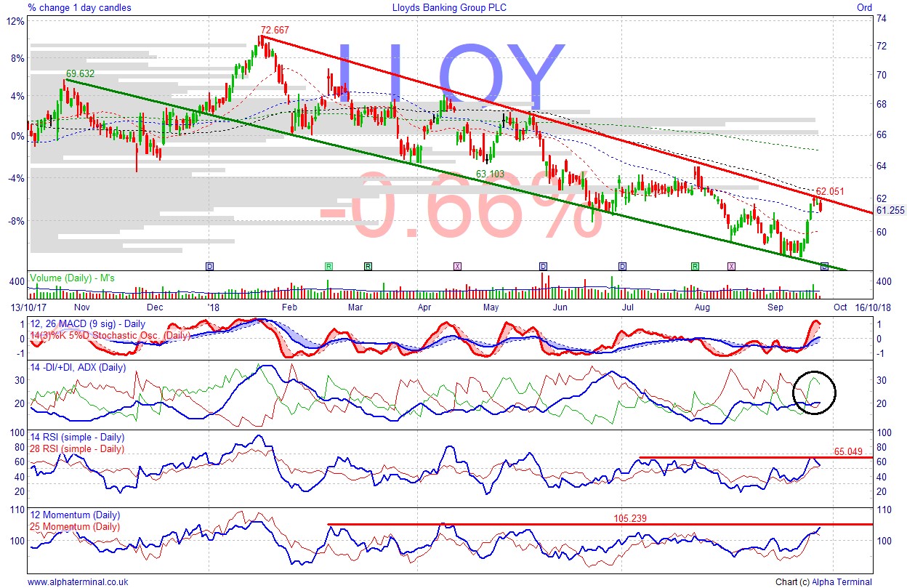
Task: Click the 63.103 price label
Action: click(490, 174)
